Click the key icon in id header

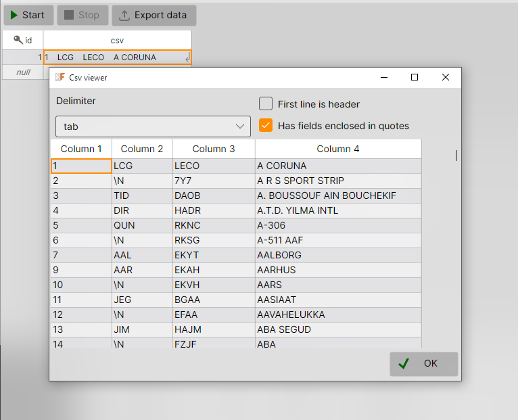coord(18,40)
